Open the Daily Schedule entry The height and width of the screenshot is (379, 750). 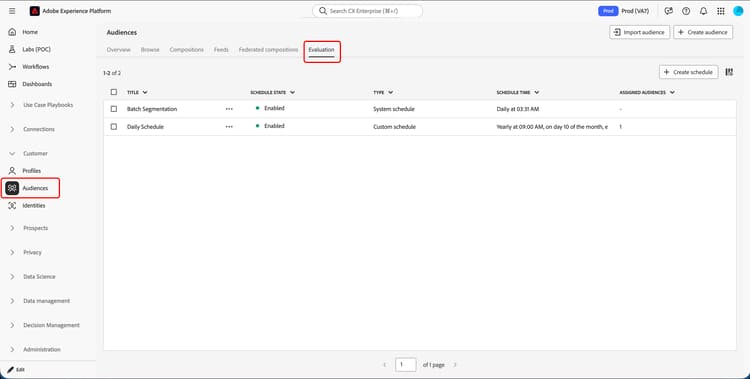(x=145, y=127)
